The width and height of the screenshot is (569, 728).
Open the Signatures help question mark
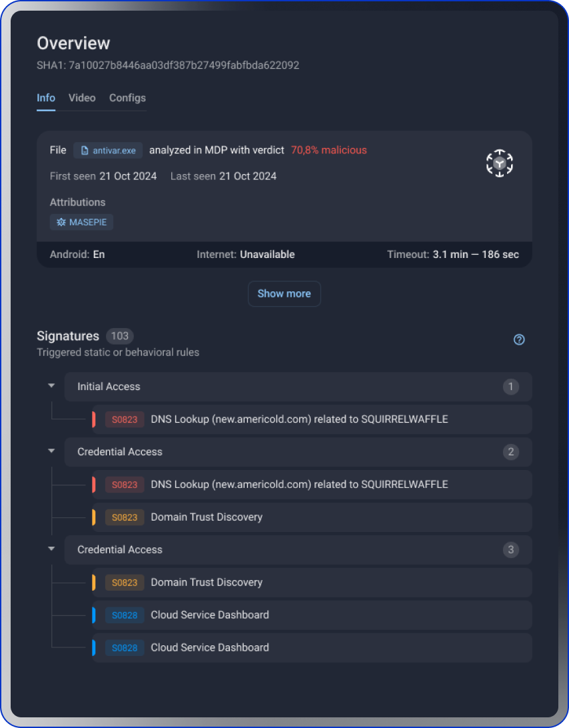coord(519,339)
